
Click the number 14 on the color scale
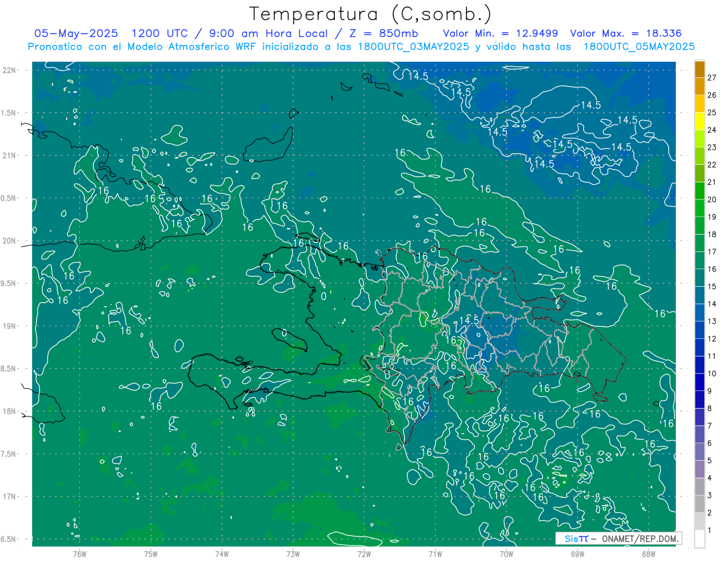point(712,304)
